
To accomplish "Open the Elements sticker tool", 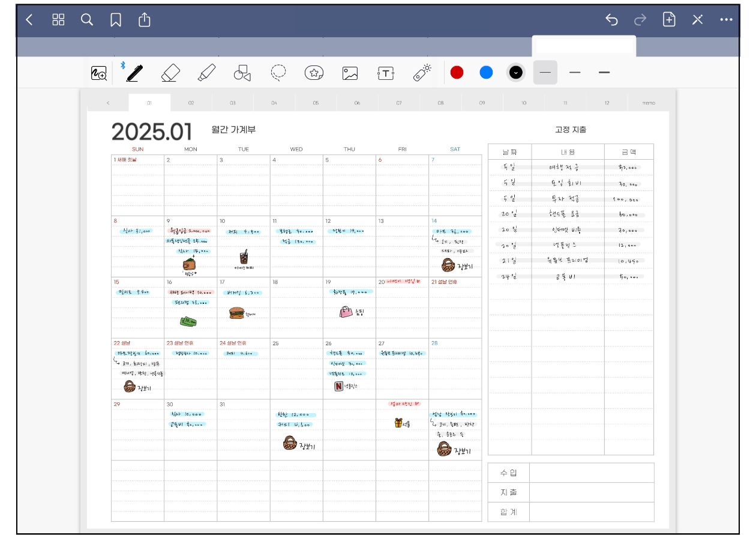I will click(314, 73).
